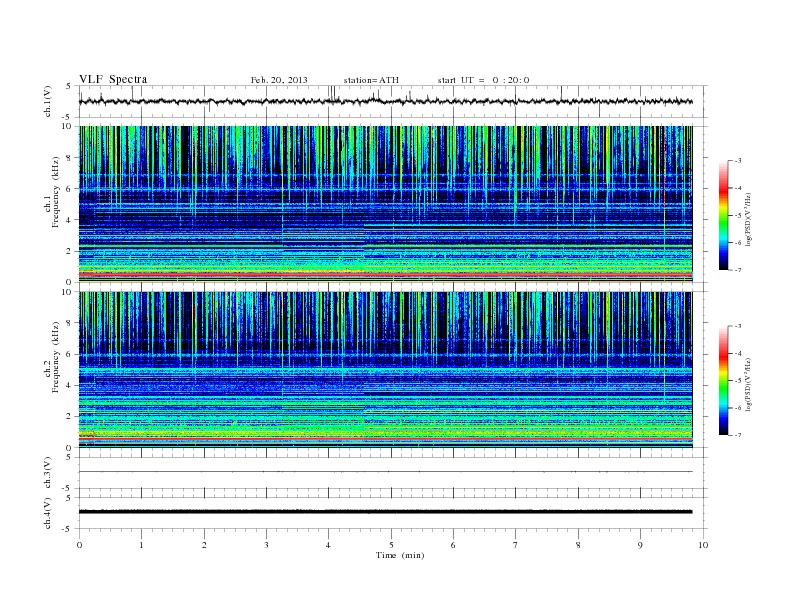The image size is (792, 612).
Task: Click the "ch.1(V)" waveform axis label
Action: pos(48,102)
